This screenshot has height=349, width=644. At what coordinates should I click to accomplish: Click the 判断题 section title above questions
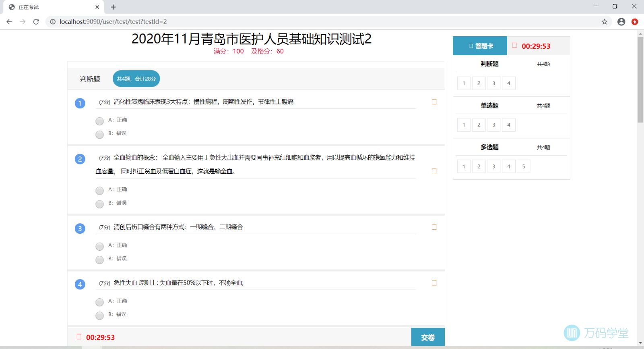click(90, 79)
